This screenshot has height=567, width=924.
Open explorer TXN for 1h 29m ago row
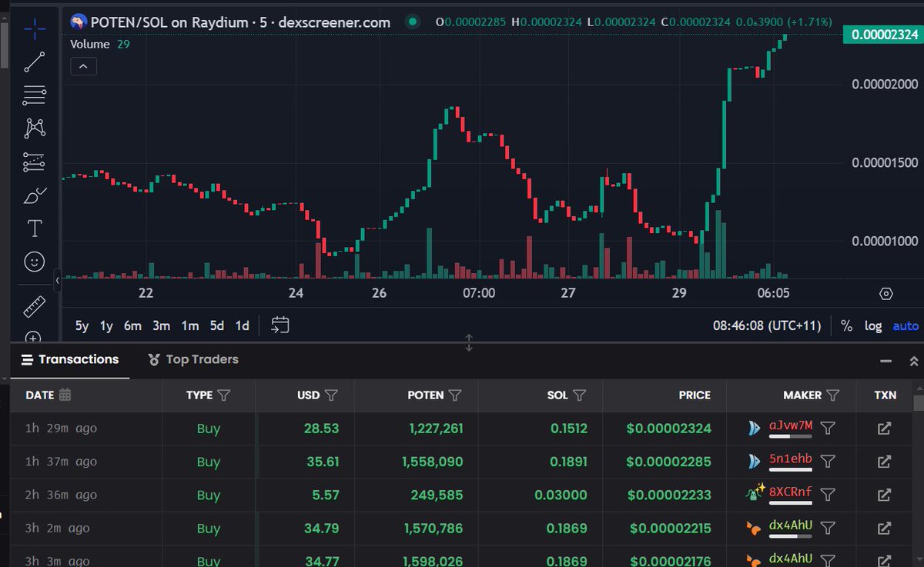pos(885,428)
